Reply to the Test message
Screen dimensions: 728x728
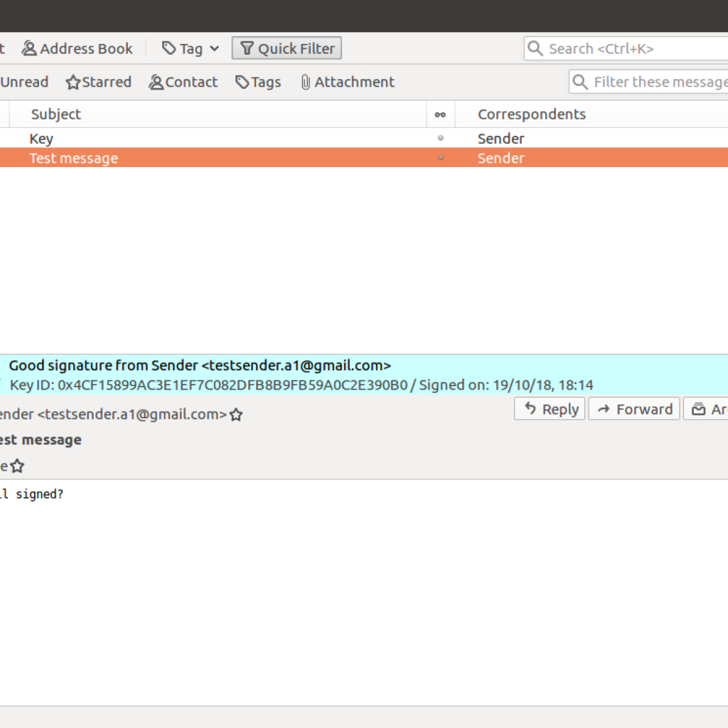click(x=550, y=409)
